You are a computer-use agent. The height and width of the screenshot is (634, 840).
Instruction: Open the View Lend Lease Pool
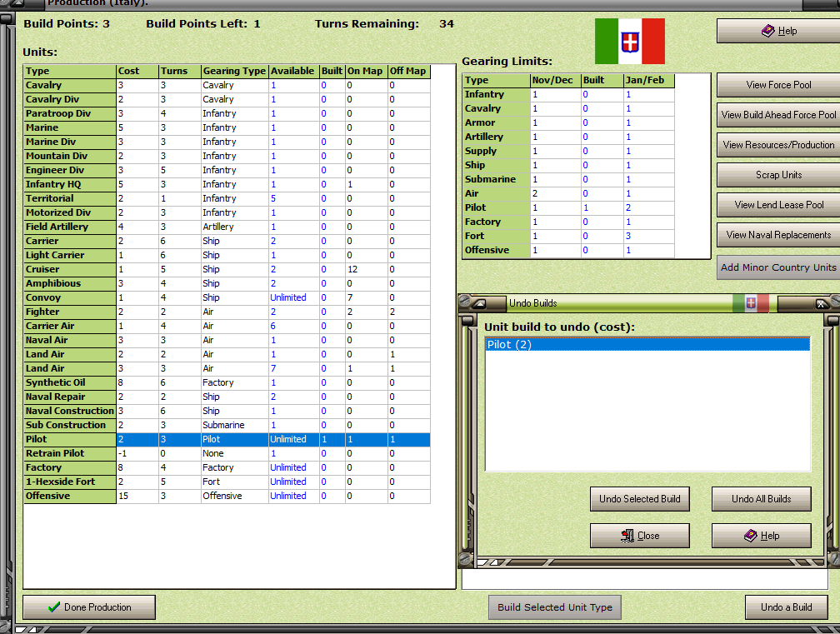coord(777,204)
